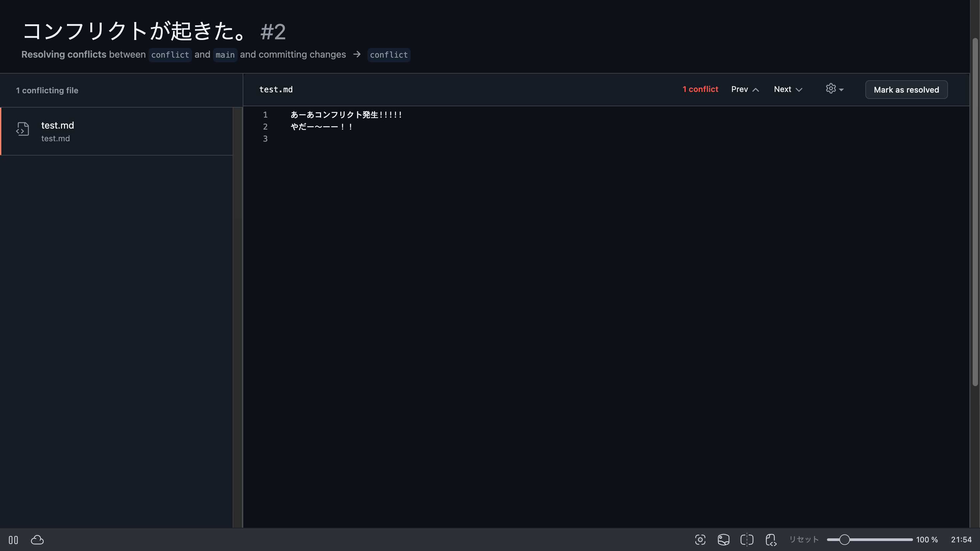Screen dimensions: 980x551
Task: Open the editor settings gear menu
Action: 835,89
